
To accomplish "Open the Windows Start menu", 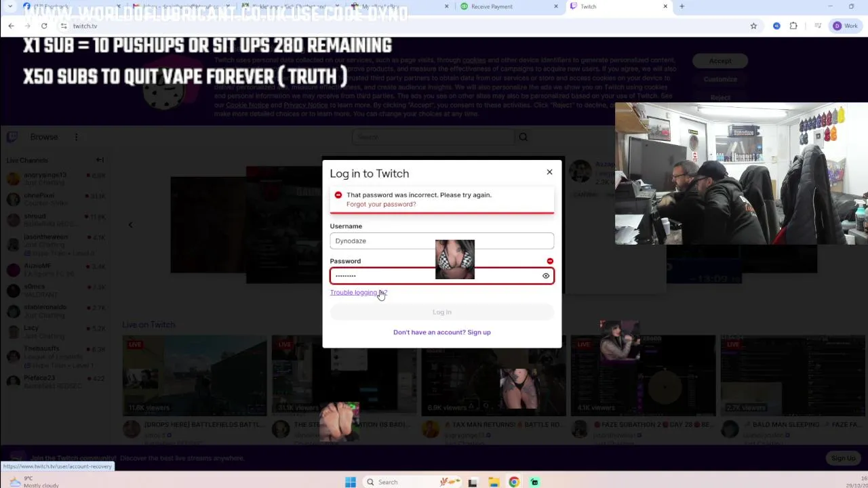I will (351, 482).
